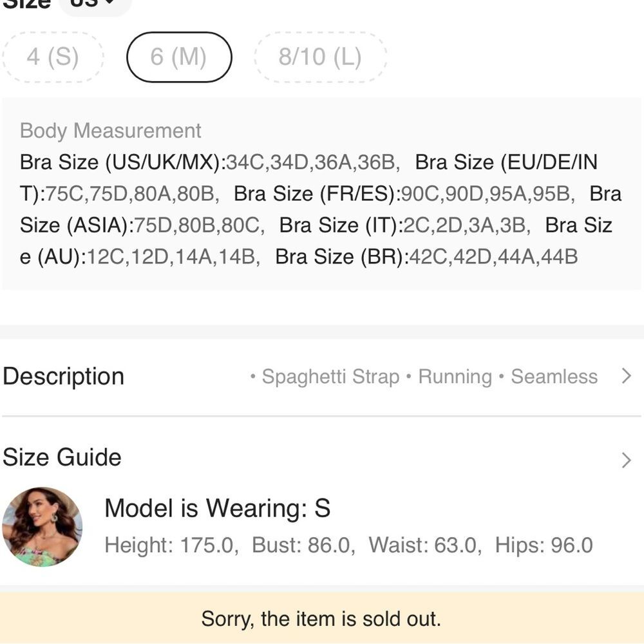The height and width of the screenshot is (644, 644).
Task: Tap the sold out notice banner
Action: coord(322,618)
